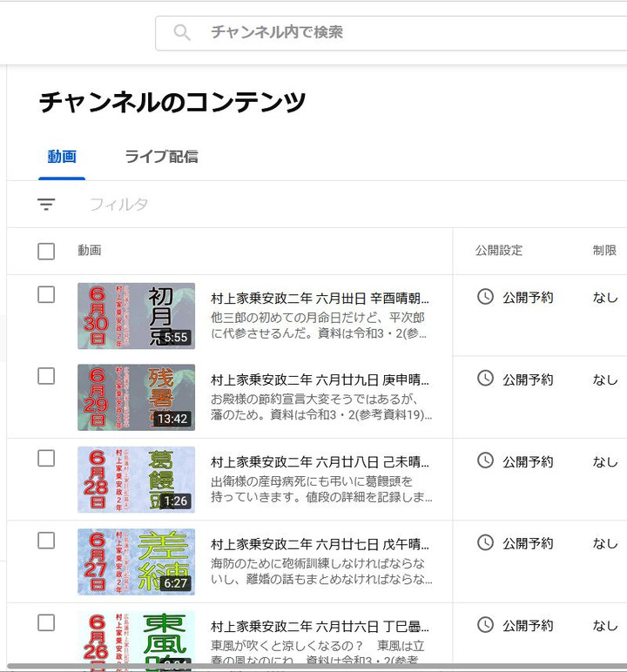The image size is (627, 672).
Task: Open 公開予約 visibility setting for 六月廿七日 video
Action: click(x=527, y=543)
